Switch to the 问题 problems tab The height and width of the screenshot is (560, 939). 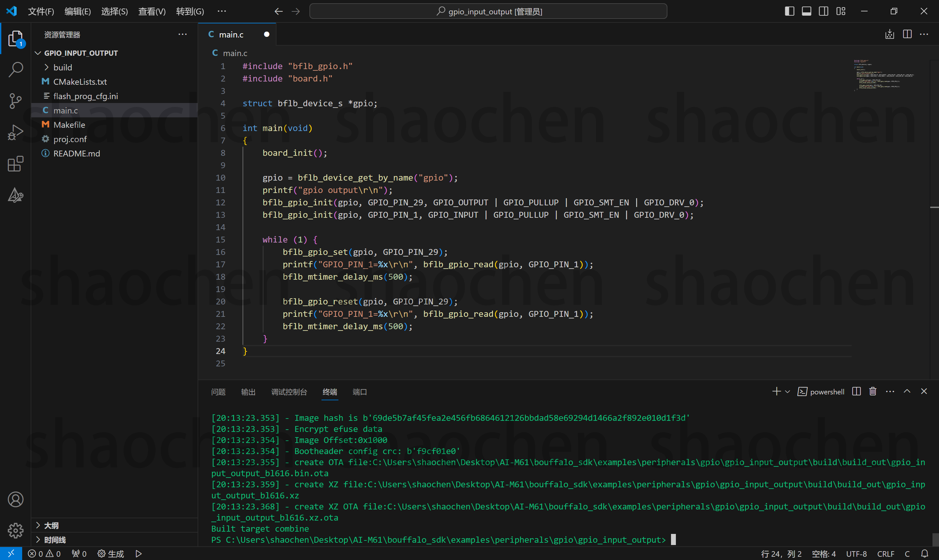(218, 392)
